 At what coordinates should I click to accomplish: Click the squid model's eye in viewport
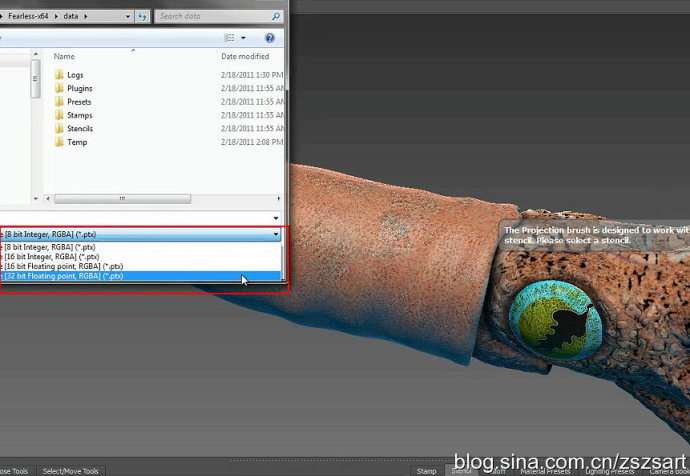tap(555, 321)
